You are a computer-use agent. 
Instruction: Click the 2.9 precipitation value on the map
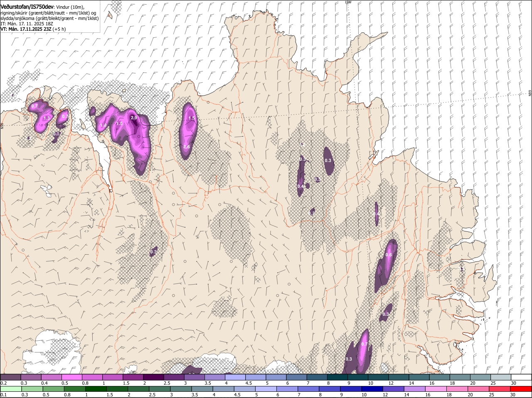(x=134, y=118)
